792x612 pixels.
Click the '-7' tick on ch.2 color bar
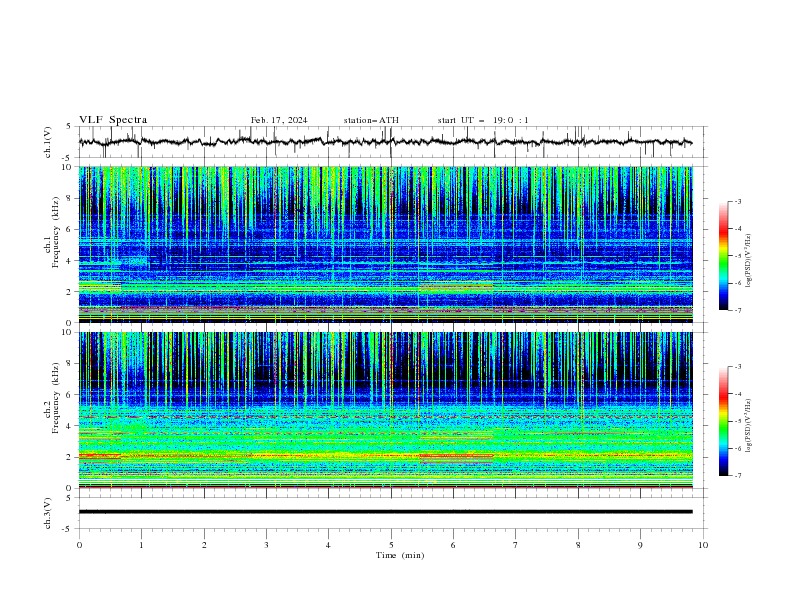coord(738,476)
